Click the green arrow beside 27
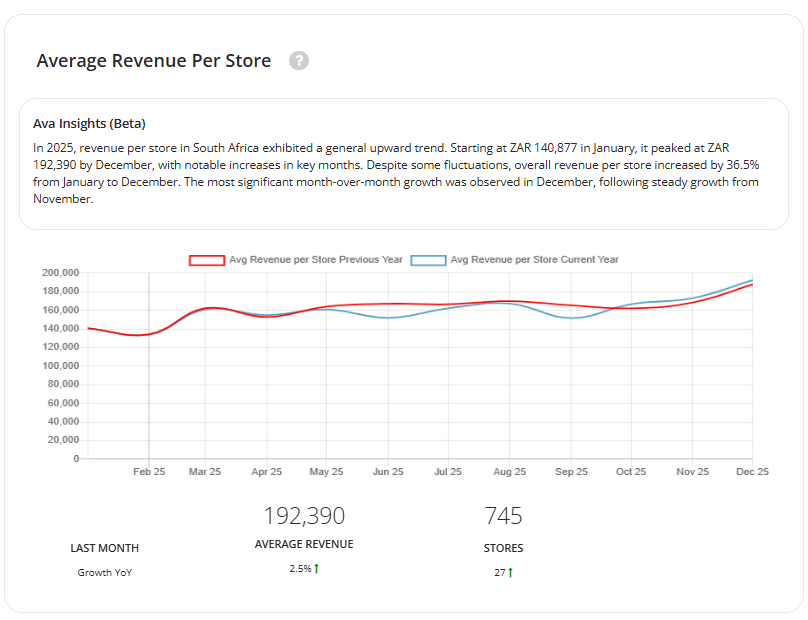Screen dimensions: 808x620 click(510, 573)
